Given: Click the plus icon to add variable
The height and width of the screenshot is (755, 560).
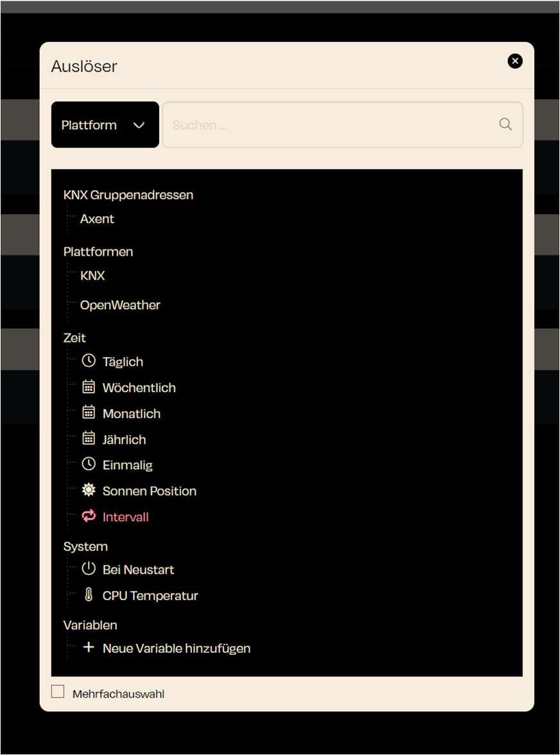Looking at the screenshot, I should pyautogui.click(x=89, y=648).
